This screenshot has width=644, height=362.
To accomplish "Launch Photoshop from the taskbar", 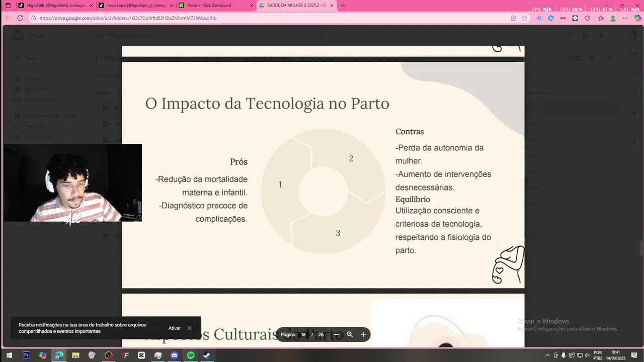I will (x=26, y=355).
